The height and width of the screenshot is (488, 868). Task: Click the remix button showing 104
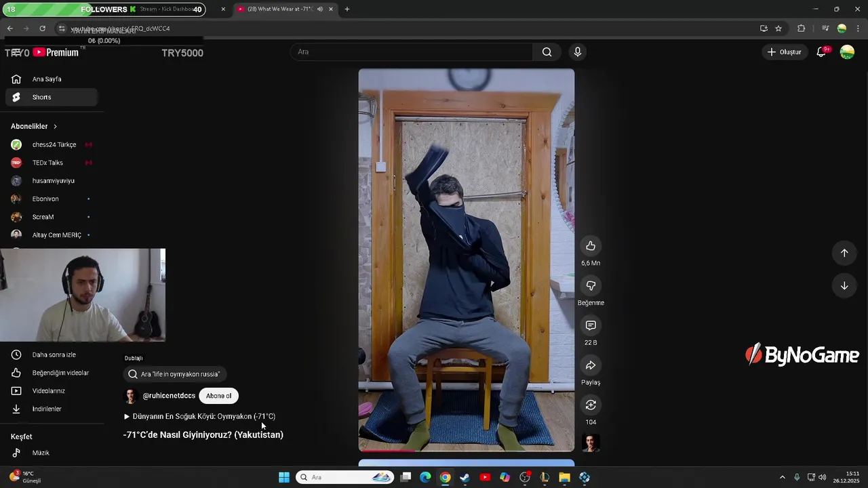[x=591, y=405]
